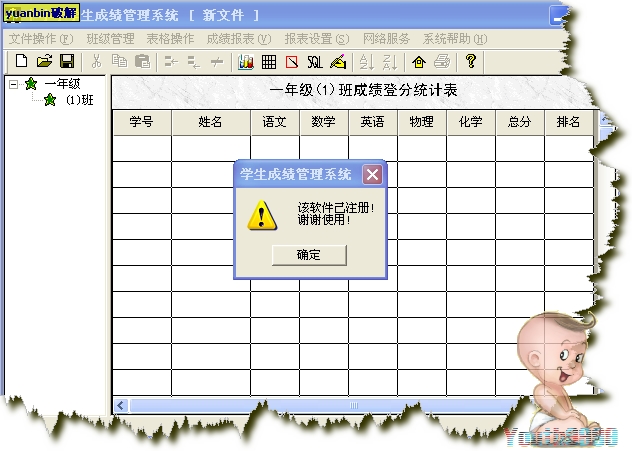Viewport: 632px width, 451px height.
Task: Open the 系统帮助 menu
Action: tap(454, 39)
